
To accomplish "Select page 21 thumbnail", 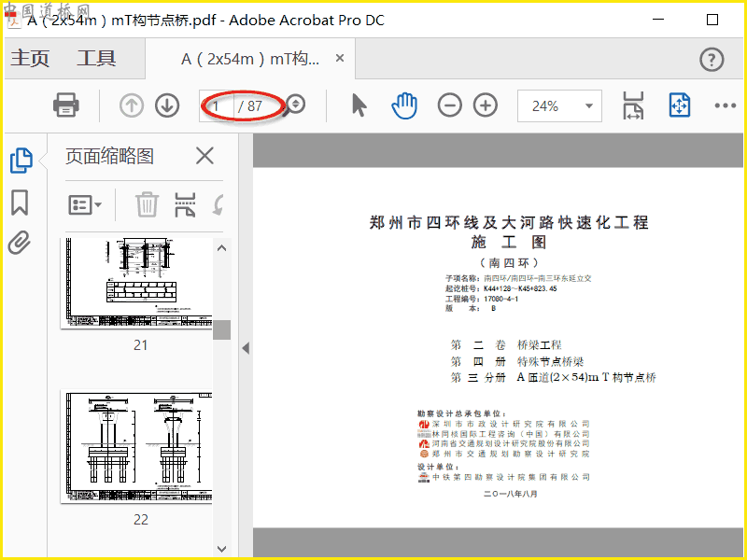I will tap(136, 284).
